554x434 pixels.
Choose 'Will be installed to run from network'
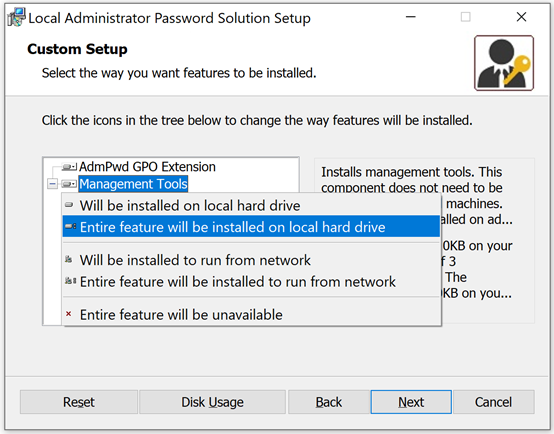(x=252, y=260)
